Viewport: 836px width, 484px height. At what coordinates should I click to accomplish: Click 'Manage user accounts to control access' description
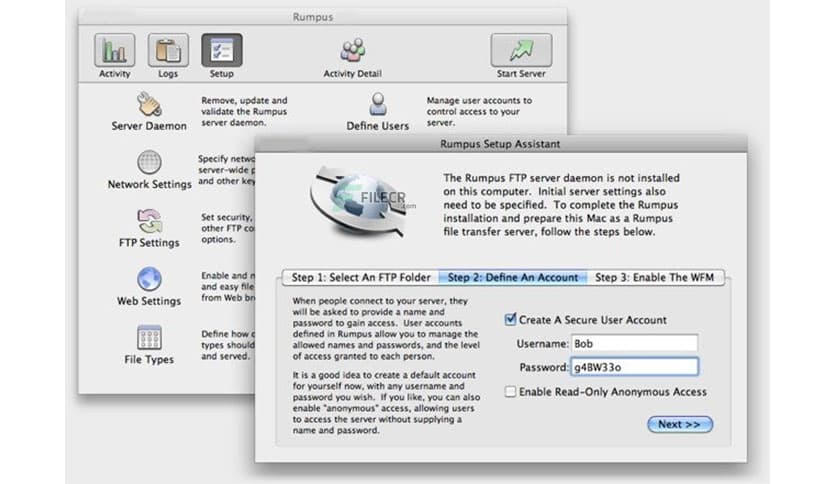(x=479, y=111)
